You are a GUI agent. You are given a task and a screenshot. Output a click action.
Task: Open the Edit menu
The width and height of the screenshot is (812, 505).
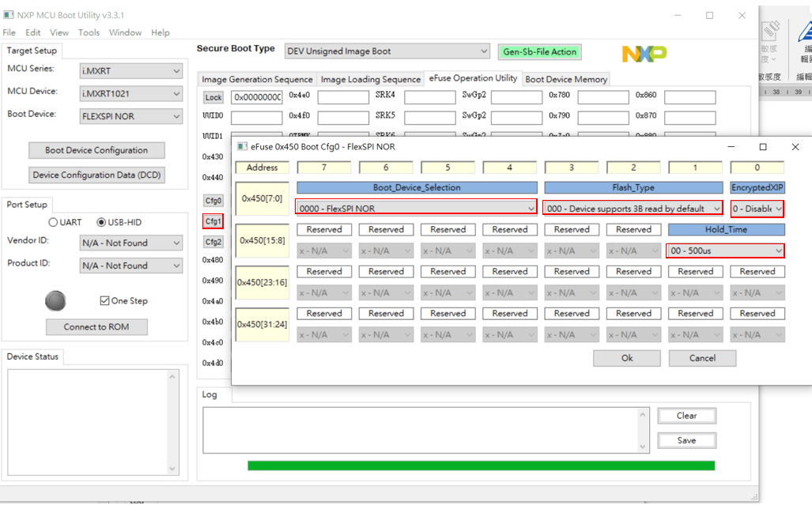point(32,32)
